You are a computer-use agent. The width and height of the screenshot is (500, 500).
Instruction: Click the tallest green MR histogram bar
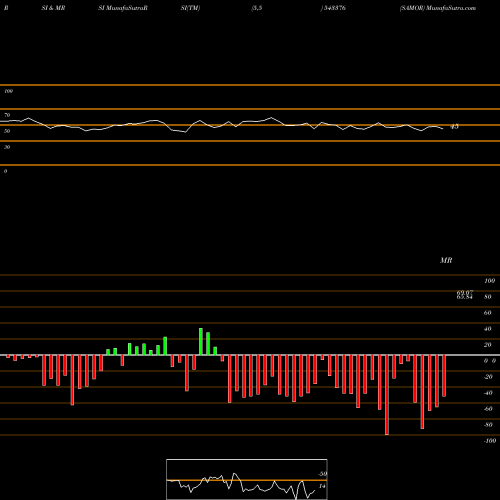click(x=201, y=342)
